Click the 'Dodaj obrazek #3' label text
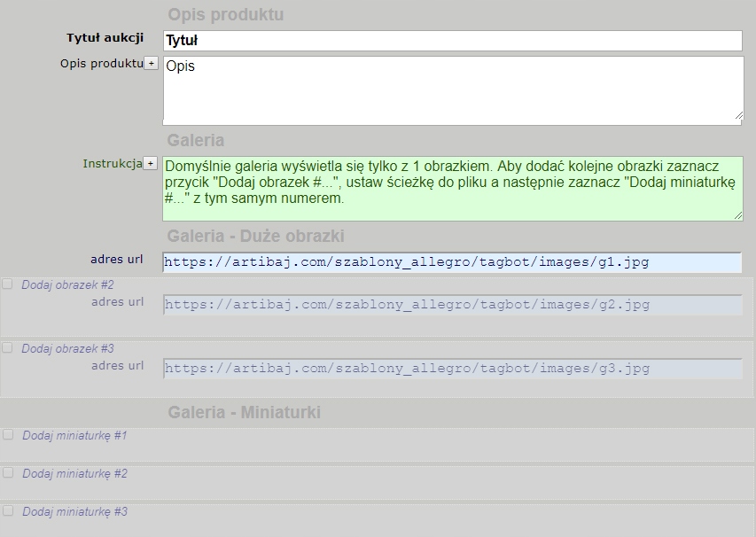The width and height of the screenshot is (756, 537). [67, 348]
